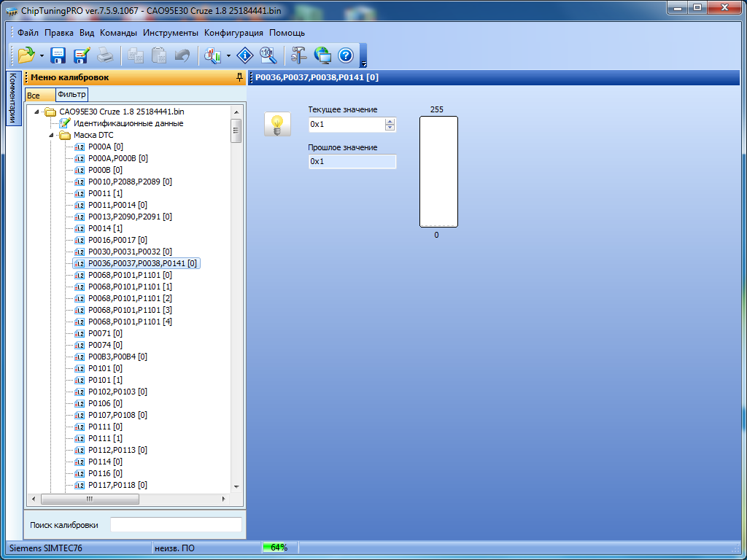Pin the Меню калибровок panel

coord(239,77)
